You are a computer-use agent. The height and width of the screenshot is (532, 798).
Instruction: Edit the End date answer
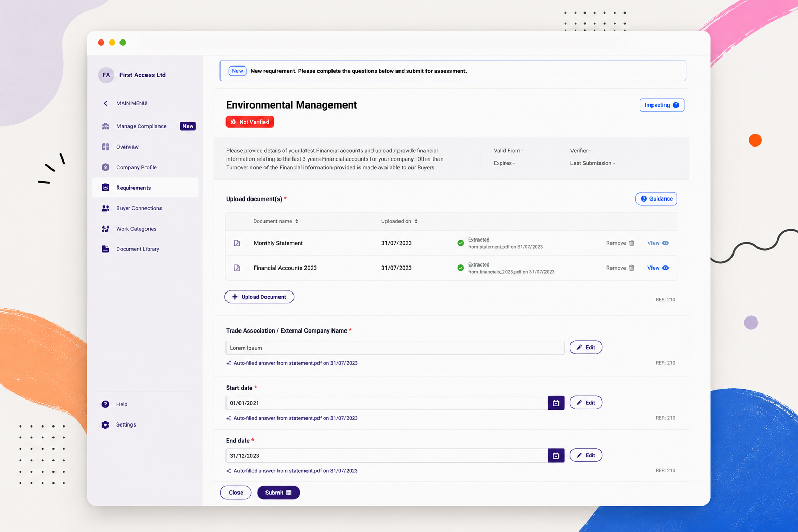(586, 455)
